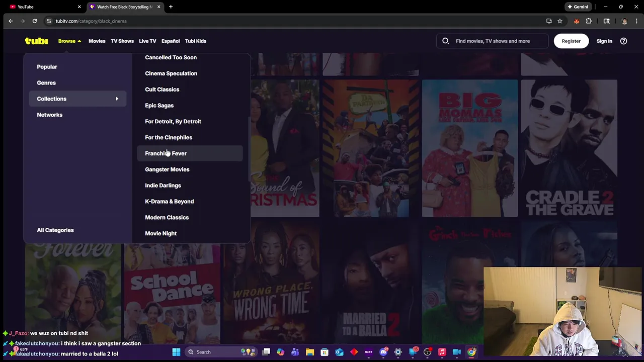Click the install app icon in address bar
The image size is (644, 362).
[x=549, y=21]
